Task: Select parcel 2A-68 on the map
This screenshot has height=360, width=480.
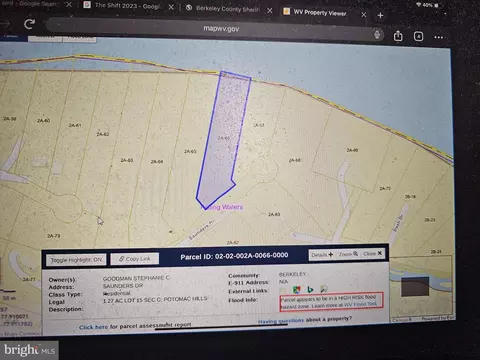Action: tap(295, 160)
